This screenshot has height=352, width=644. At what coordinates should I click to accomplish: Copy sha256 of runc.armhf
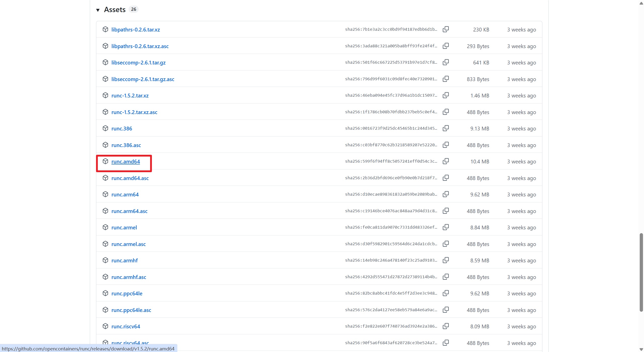446,260
